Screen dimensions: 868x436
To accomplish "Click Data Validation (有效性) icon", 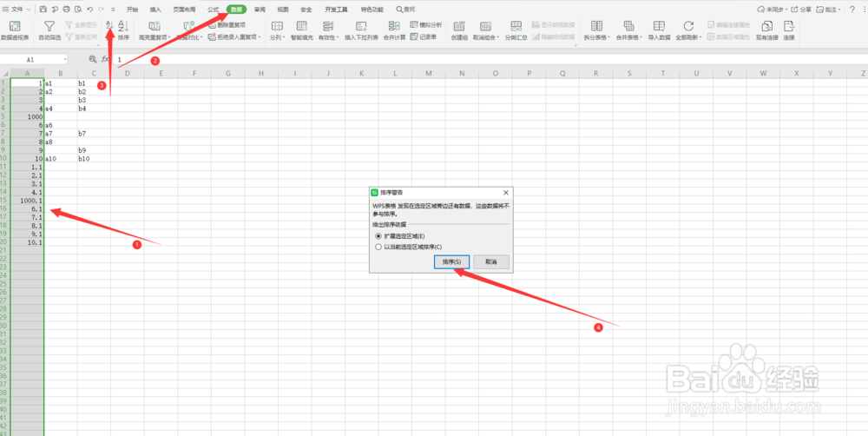I will 328,26.
